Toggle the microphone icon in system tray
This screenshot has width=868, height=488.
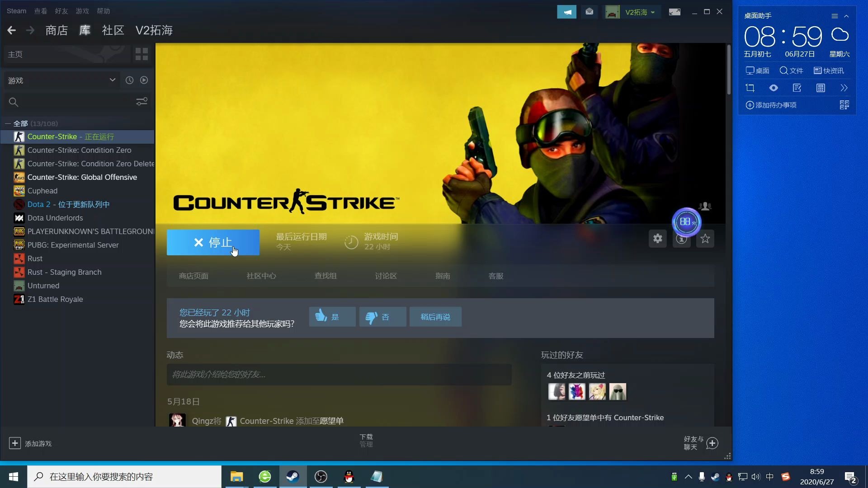702,477
